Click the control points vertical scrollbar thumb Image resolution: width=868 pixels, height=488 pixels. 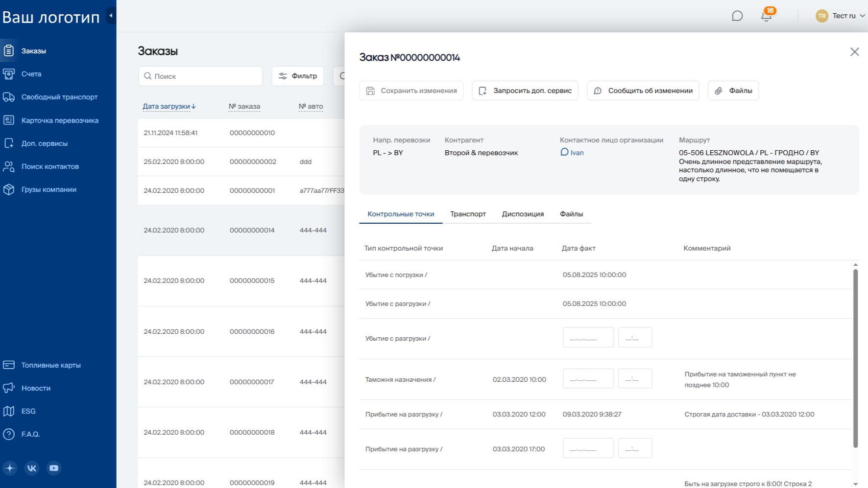[x=856, y=357]
